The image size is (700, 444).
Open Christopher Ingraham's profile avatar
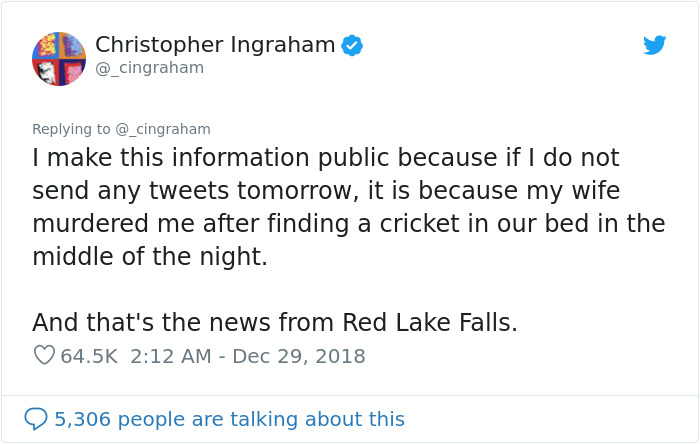pos(58,58)
